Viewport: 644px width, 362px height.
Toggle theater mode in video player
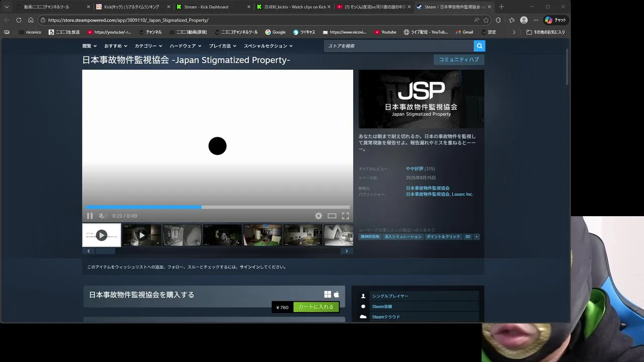click(x=332, y=216)
